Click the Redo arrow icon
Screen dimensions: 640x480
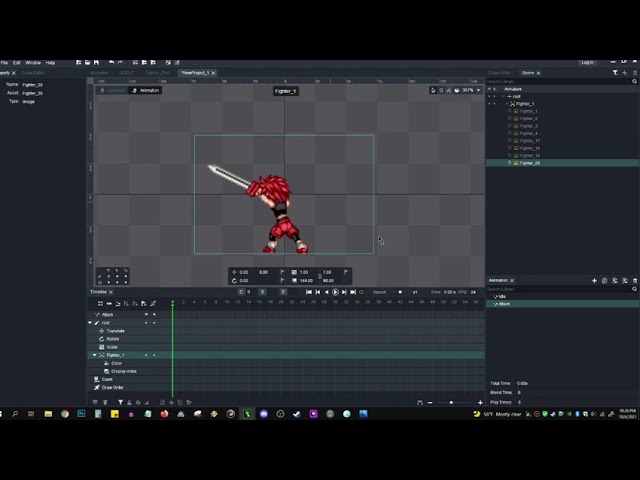click(x=120, y=62)
